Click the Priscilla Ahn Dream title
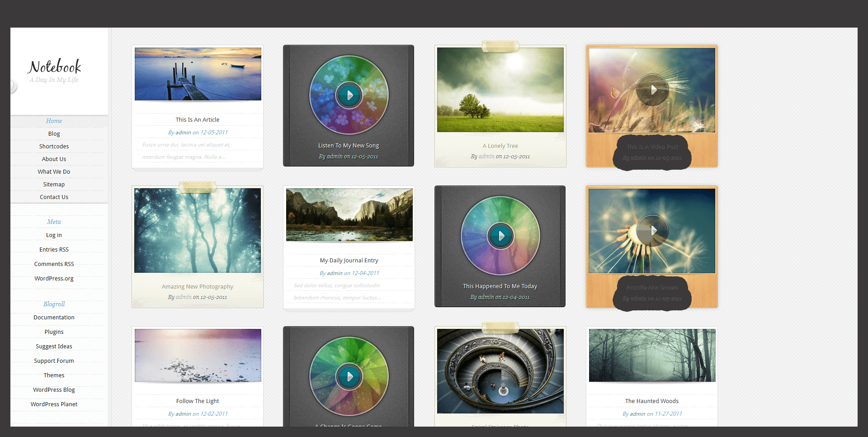 [652, 287]
